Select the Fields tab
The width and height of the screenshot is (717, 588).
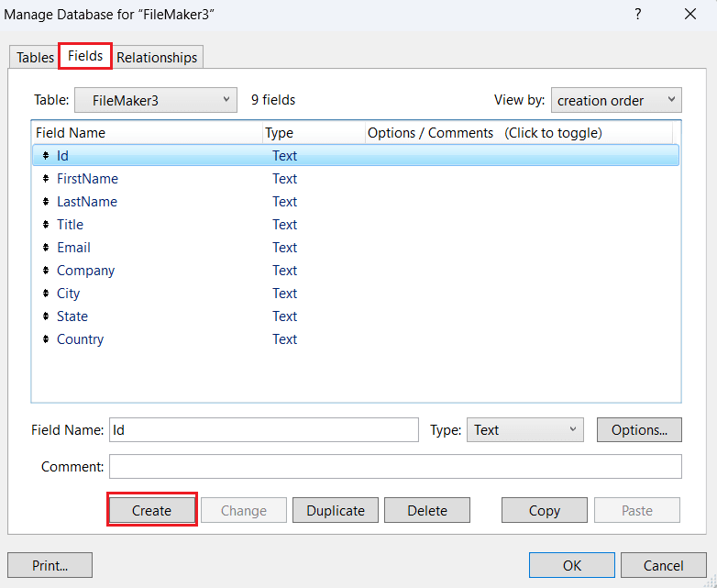(85, 56)
